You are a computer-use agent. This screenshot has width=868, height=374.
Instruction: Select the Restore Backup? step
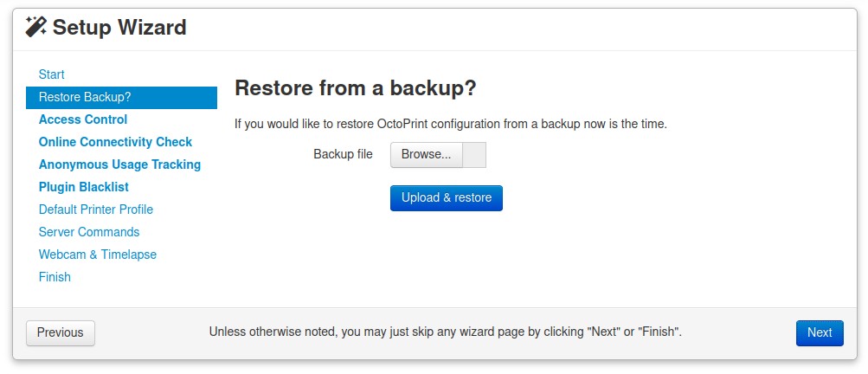coord(85,97)
